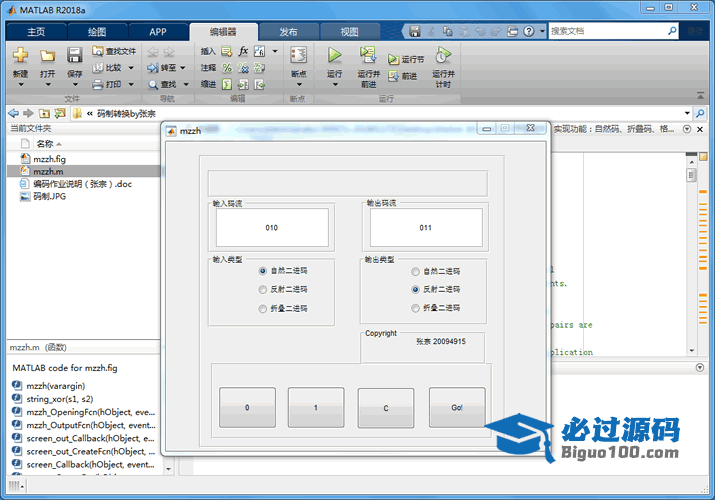Click the function list scroll down arrow

pos(169,469)
